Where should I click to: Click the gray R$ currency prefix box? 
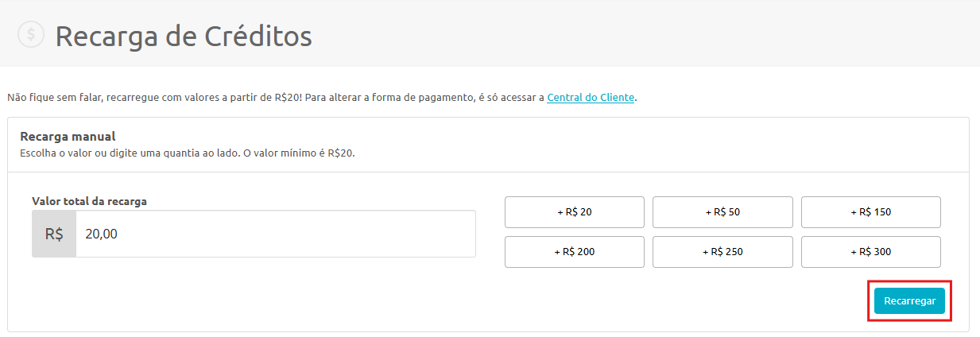pyautogui.click(x=54, y=234)
